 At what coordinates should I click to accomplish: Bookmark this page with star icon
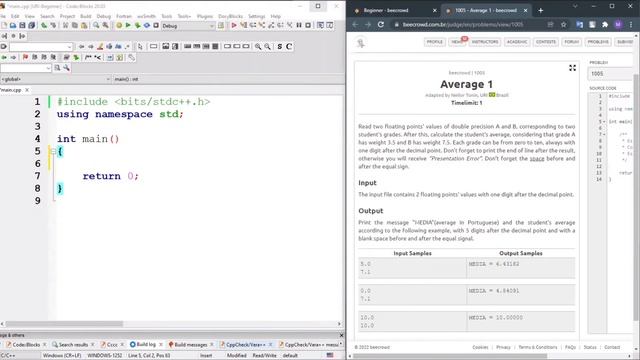(564, 24)
